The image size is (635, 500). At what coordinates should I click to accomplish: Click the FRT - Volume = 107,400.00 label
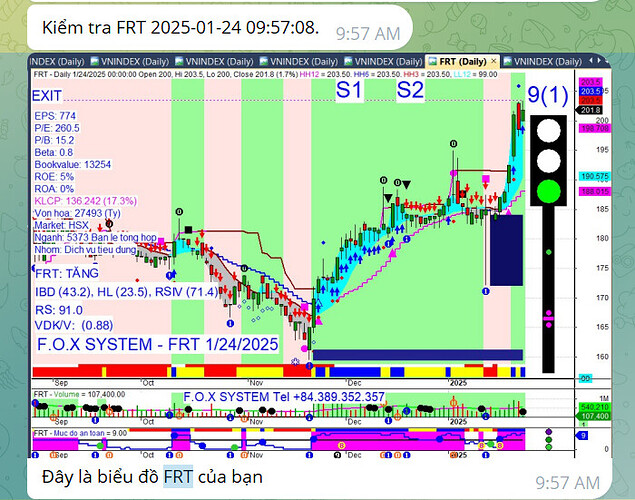pos(79,394)
